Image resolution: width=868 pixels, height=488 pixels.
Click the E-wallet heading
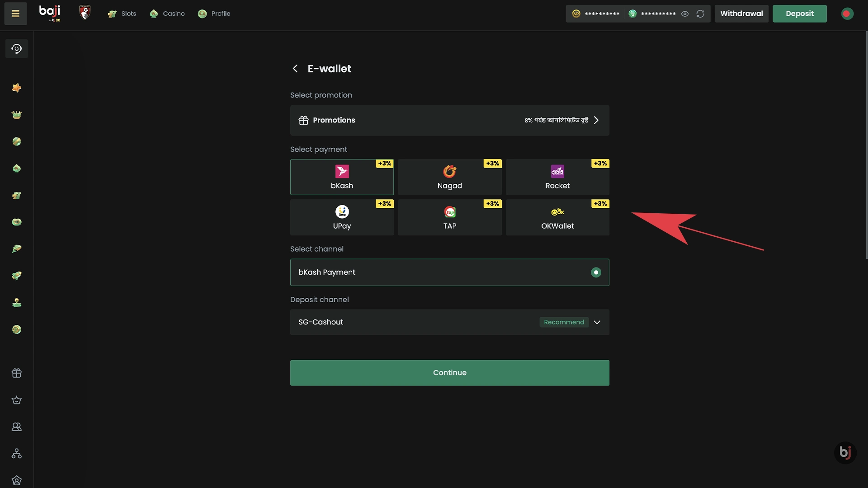click(329, 69)
